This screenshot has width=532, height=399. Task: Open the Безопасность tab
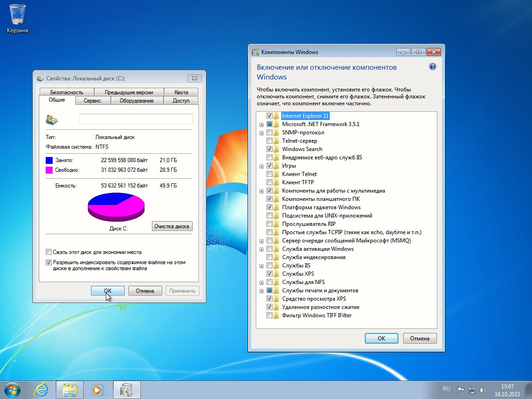click(66, 92)
